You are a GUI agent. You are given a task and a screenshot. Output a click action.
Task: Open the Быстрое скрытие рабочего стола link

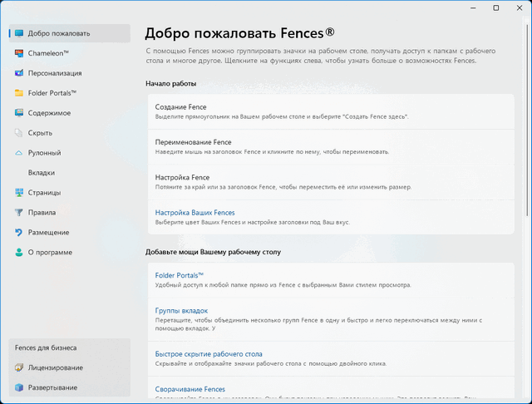point(209,354)
